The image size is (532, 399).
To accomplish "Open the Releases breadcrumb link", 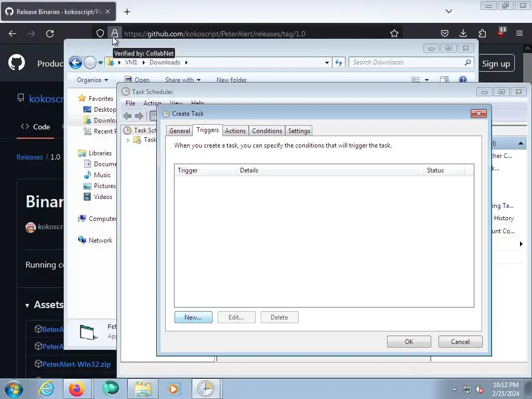I will pyautogui.click(x=30, y=157).
